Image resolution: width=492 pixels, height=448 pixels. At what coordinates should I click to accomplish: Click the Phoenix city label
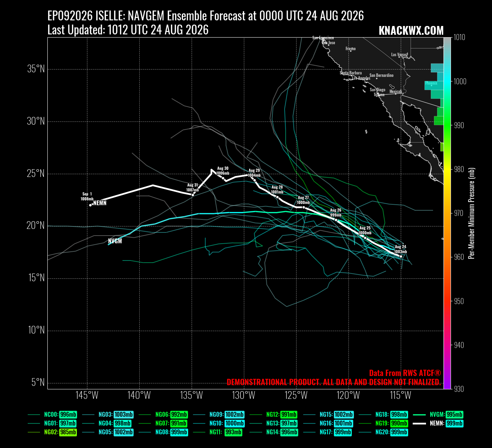tap(431, 83)
